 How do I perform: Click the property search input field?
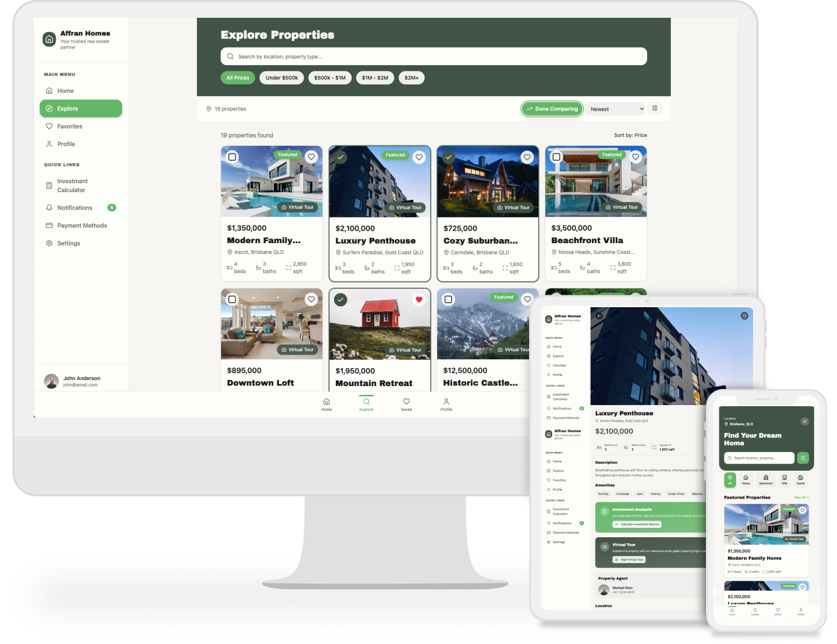[433, 57]
